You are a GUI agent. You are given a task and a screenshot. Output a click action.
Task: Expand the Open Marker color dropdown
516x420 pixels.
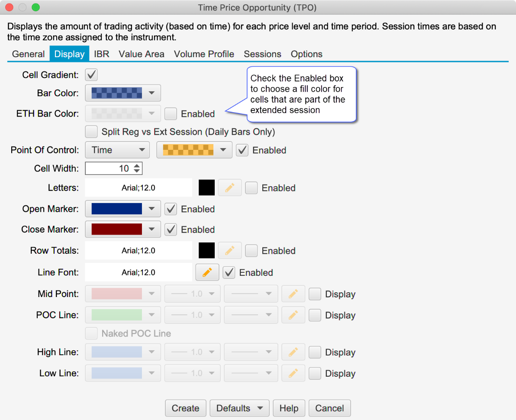[x=123, y=209]
